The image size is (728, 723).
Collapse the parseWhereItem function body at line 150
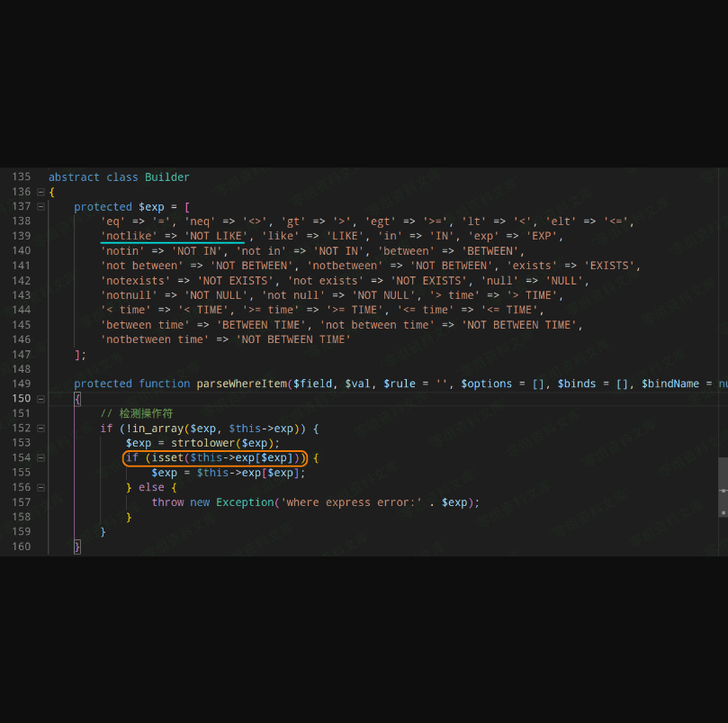40,398
